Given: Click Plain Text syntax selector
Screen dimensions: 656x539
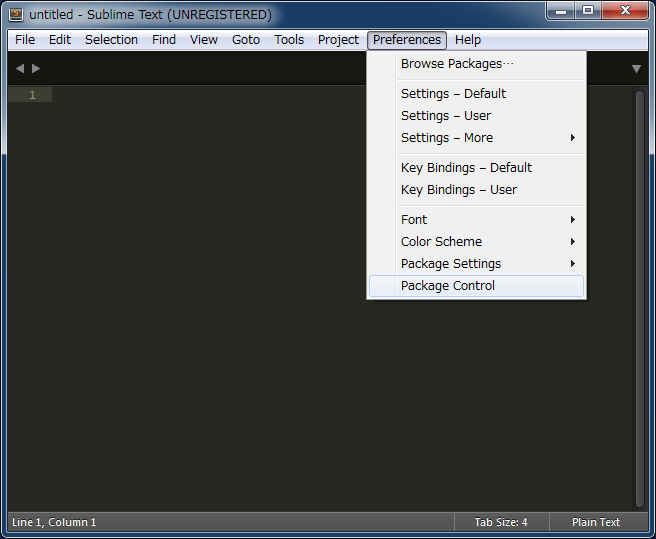Looking at the screenshot, I should coord(596,522).
